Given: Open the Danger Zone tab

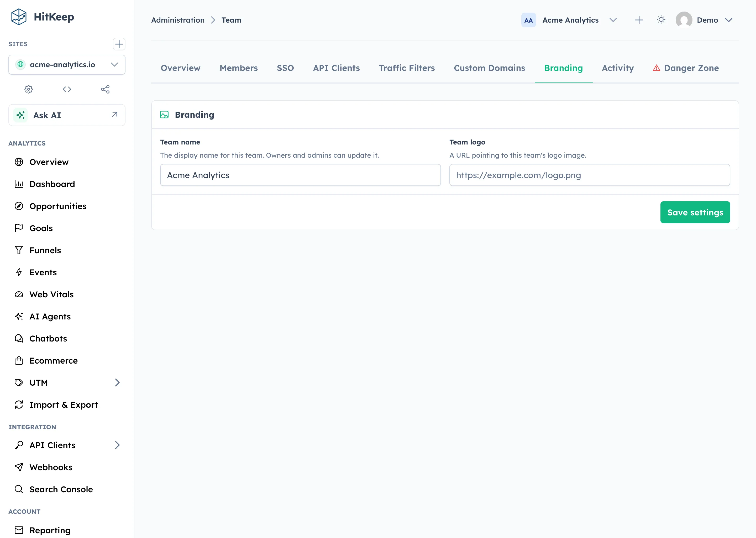Looking at the screenshot, I should click(x=685, y=68).
